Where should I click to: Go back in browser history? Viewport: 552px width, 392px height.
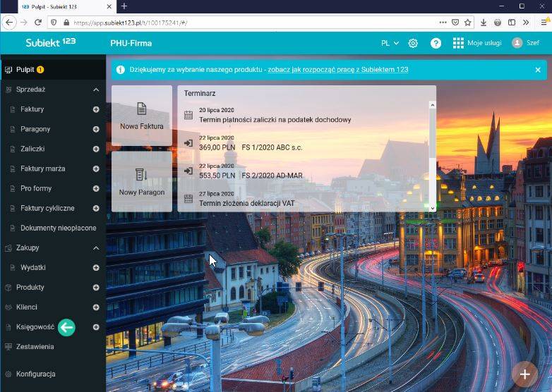point(8,23)
